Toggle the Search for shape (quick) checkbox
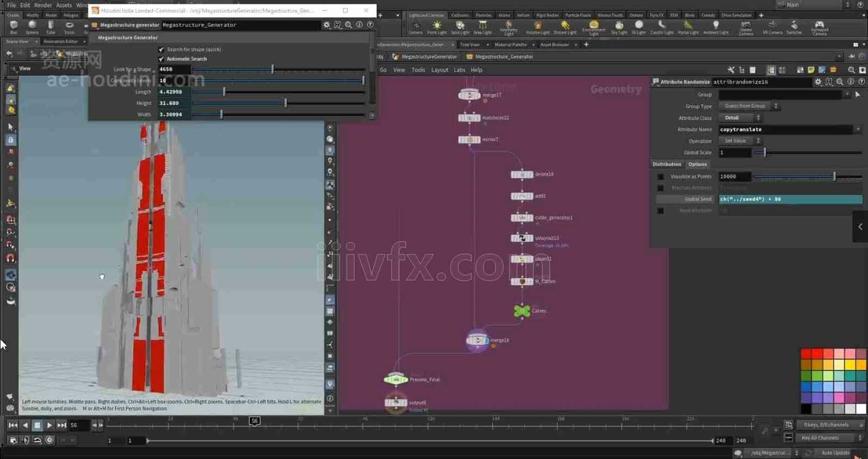 click(x=162, y=49)
